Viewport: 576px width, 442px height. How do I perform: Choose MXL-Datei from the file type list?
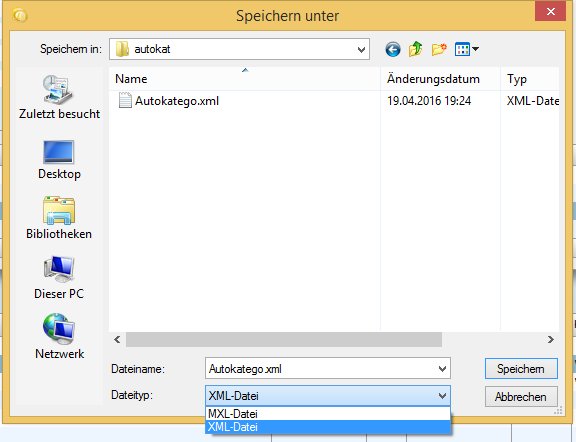click(x=328, y=414)
